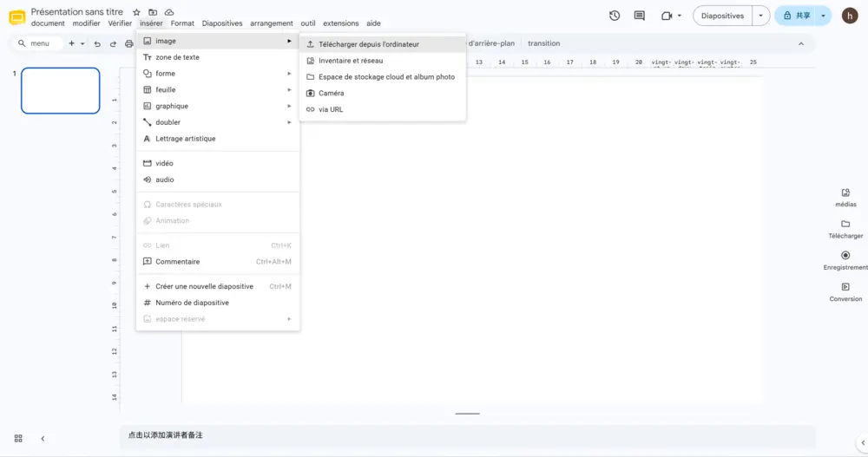
Task: Open the share options dropdown arrow
Action: (823, 16)
